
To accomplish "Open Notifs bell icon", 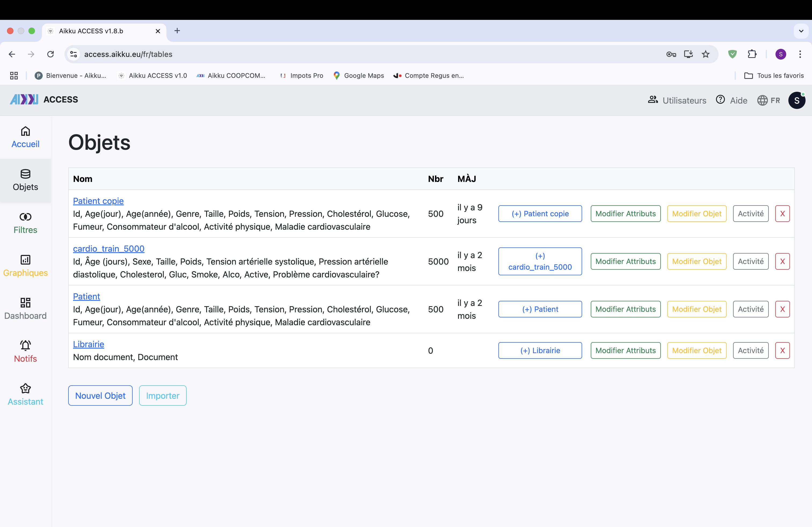I will [x=25, y=346].
